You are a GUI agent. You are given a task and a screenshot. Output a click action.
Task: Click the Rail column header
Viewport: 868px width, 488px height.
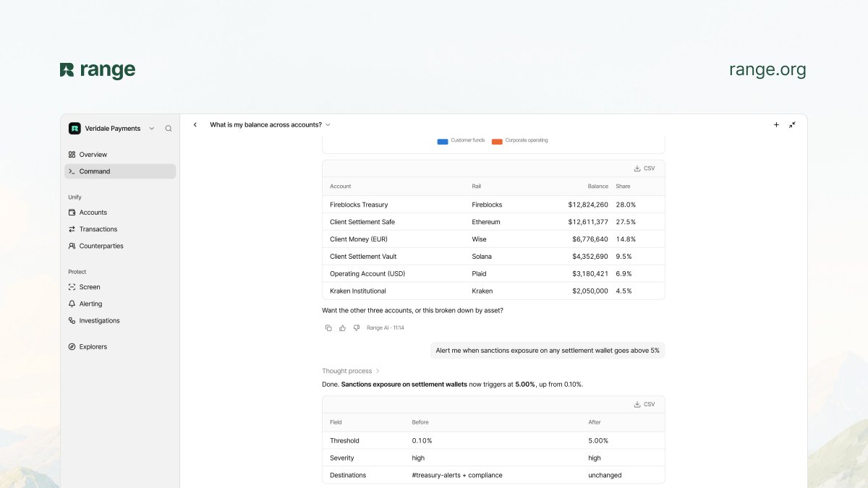[x=476, y=187]
